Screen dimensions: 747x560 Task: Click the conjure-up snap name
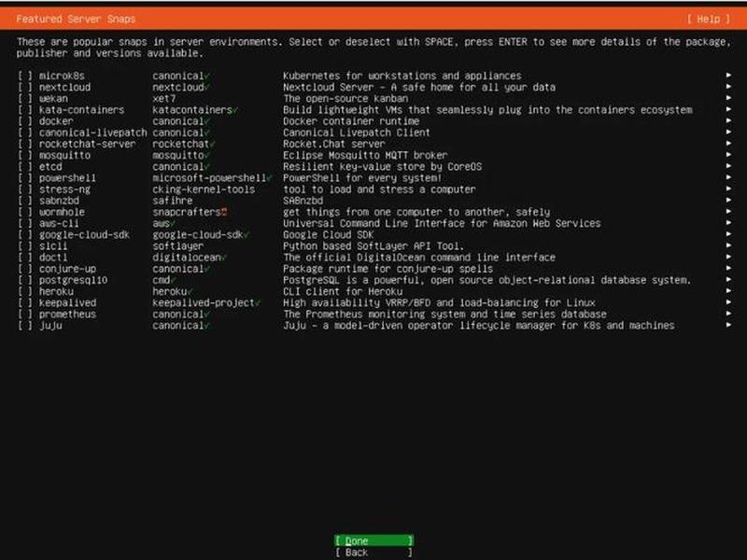[67, 269]
